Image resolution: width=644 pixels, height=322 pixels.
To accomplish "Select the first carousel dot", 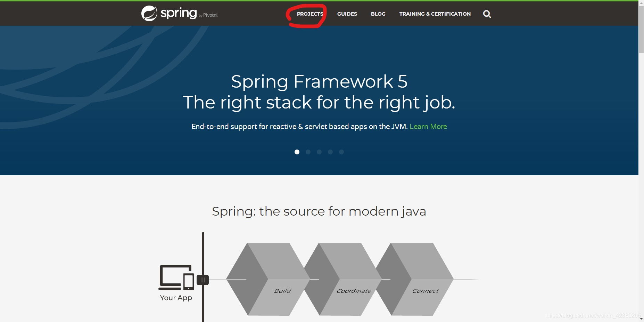I will point(297,152).
